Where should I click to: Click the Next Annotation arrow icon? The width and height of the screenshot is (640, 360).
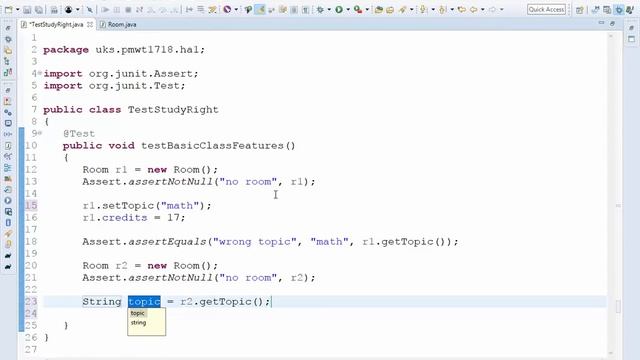424,9
